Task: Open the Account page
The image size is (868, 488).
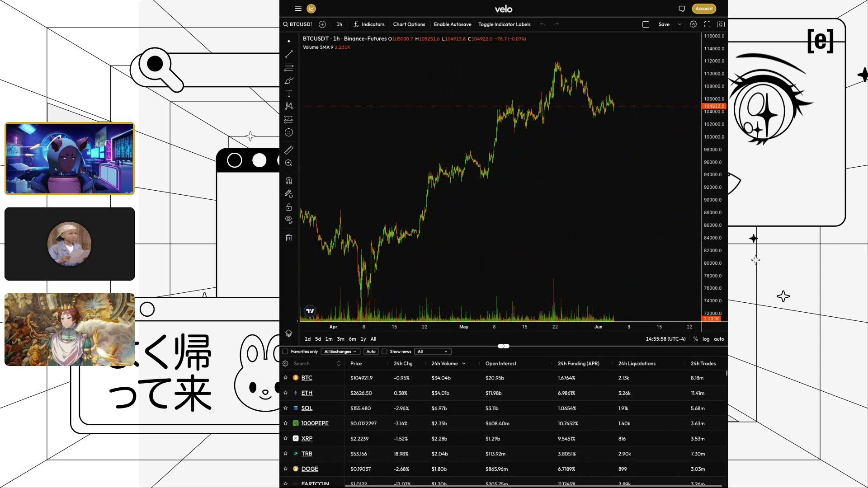Action: [x=704, y=9]
